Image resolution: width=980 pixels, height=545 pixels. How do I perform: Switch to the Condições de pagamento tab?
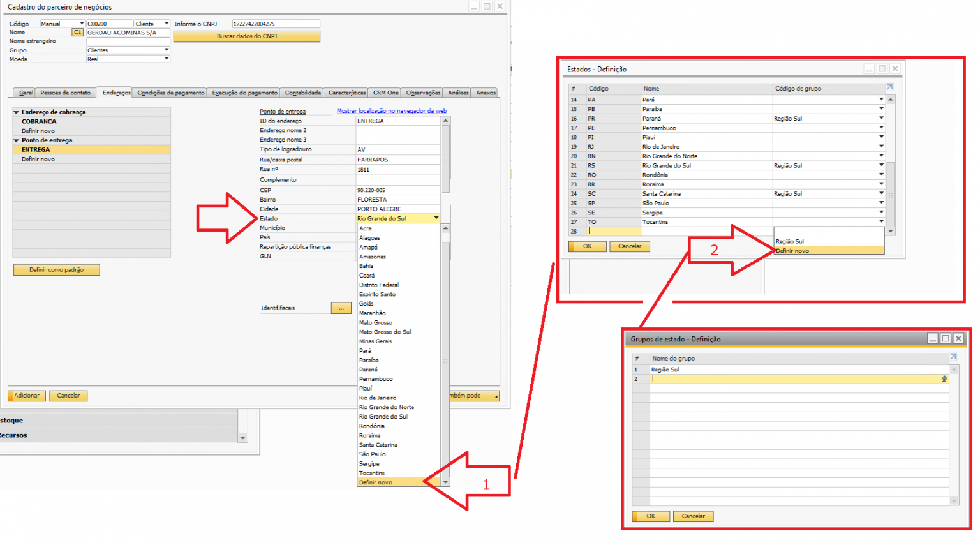click(171, 93)
